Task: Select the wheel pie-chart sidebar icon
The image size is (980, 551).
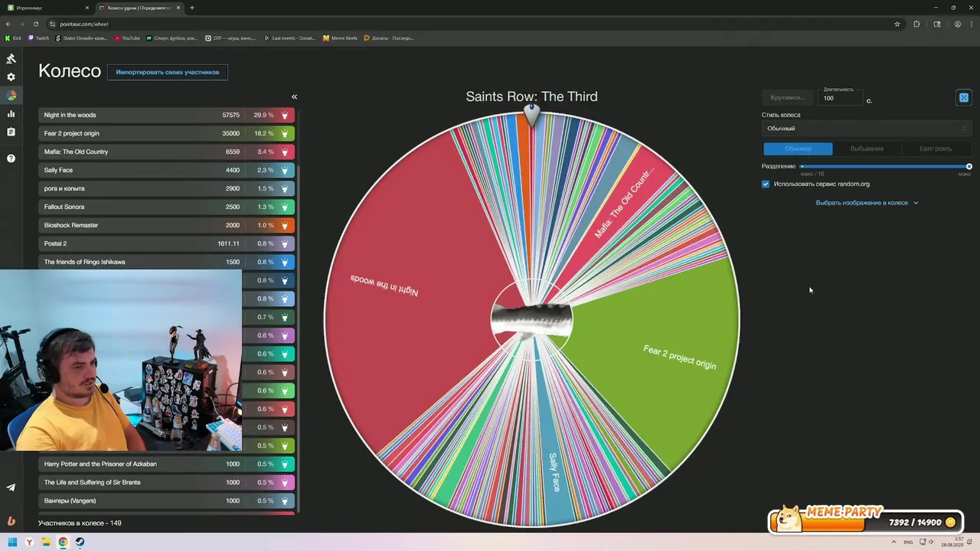Action: pyautogui.click(x=11, y=96)
